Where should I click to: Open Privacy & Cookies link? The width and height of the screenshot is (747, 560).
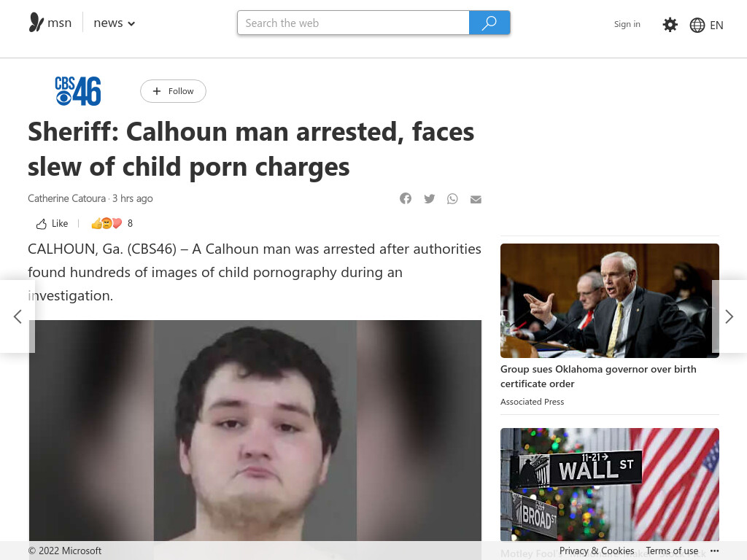point(597,551)
